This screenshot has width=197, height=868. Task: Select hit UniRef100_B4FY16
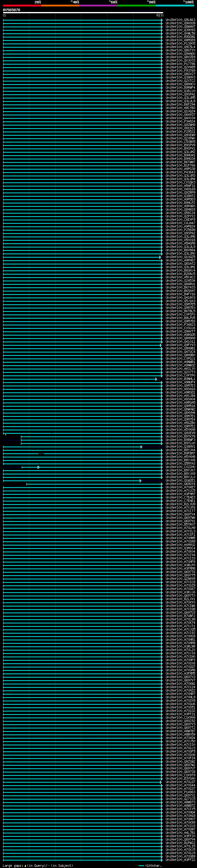(180, 294)
